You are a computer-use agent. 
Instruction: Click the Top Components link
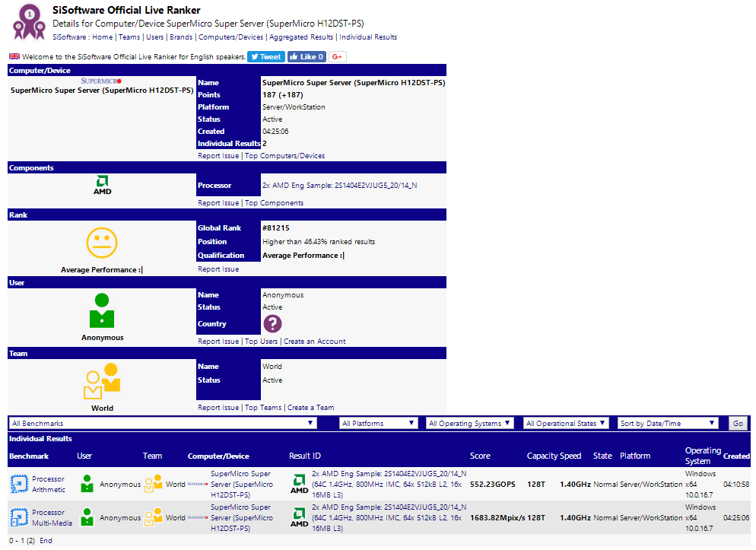(x=275, y=203)
